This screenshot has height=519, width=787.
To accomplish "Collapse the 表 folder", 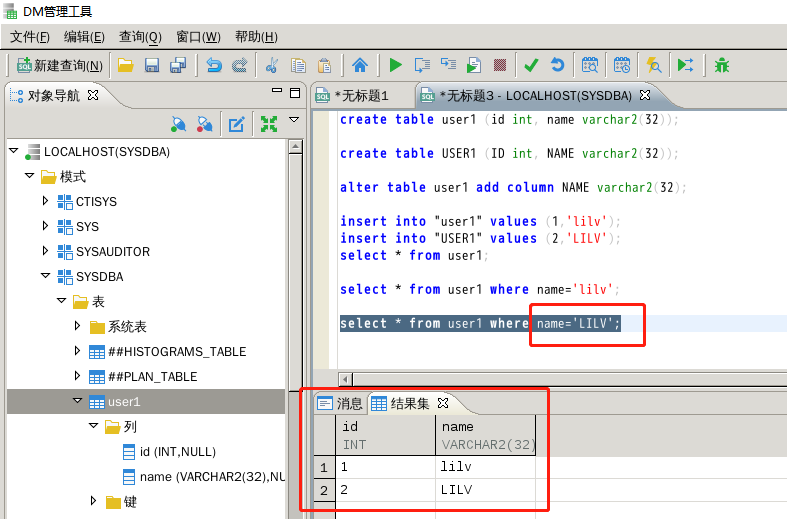I will point(62,301).
